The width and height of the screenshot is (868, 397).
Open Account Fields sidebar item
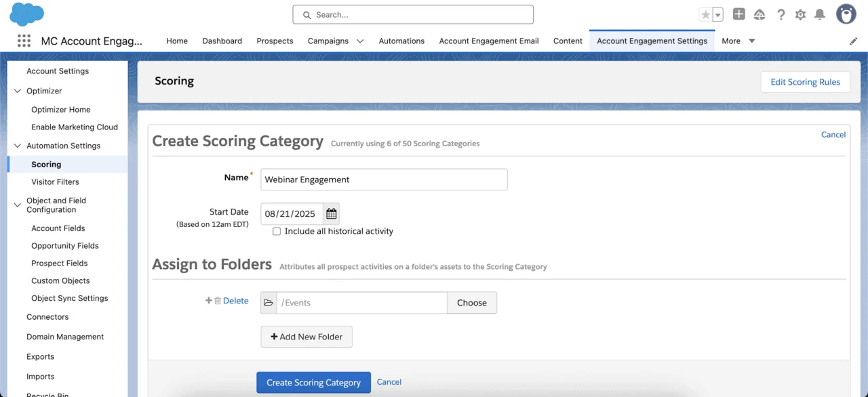(x=58, y=229)
